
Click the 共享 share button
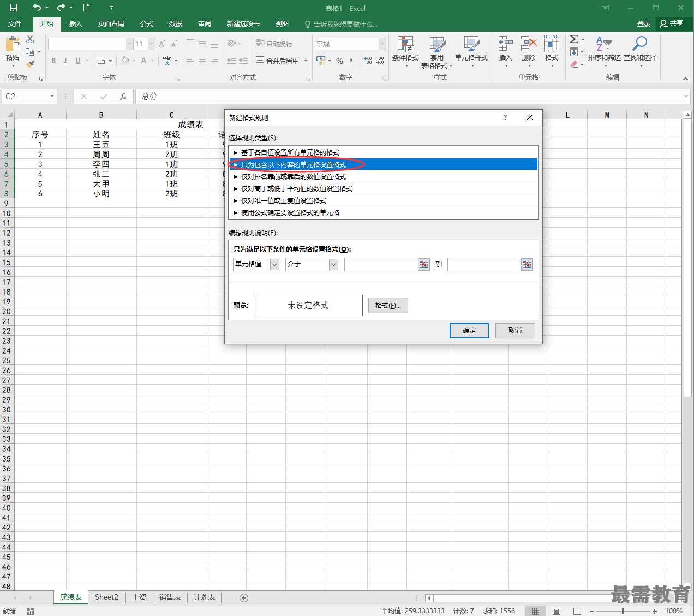(x=672, y=24)
